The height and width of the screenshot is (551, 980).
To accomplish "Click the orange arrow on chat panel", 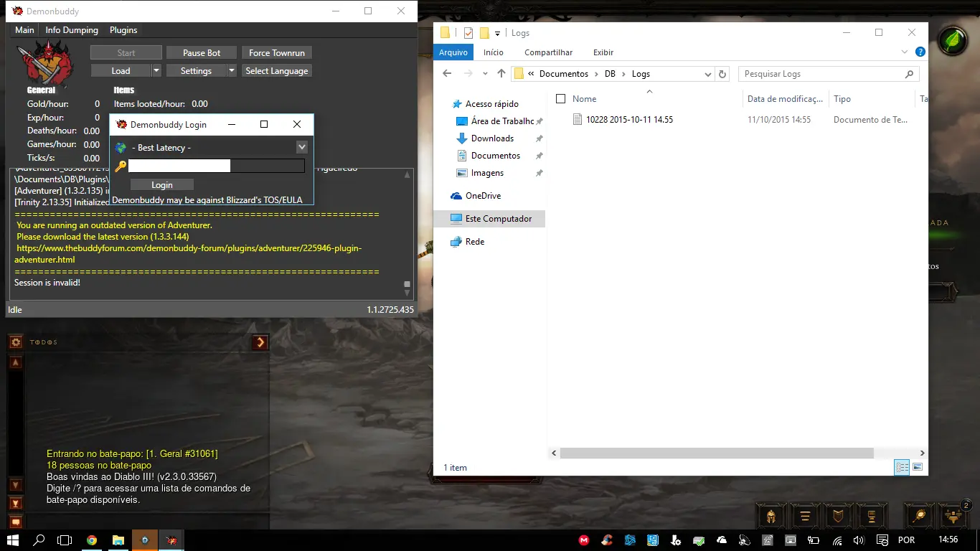I will [x=260, y=342].
